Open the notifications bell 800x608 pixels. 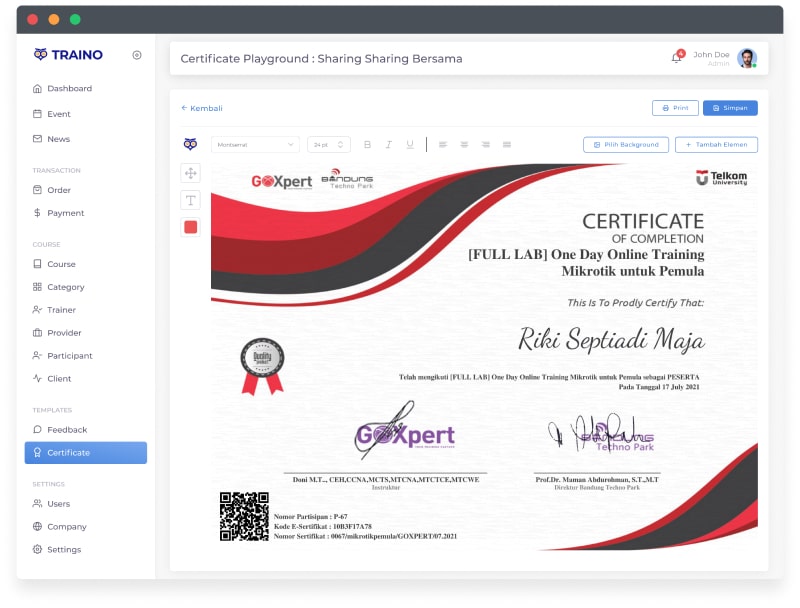click(676, 58)
